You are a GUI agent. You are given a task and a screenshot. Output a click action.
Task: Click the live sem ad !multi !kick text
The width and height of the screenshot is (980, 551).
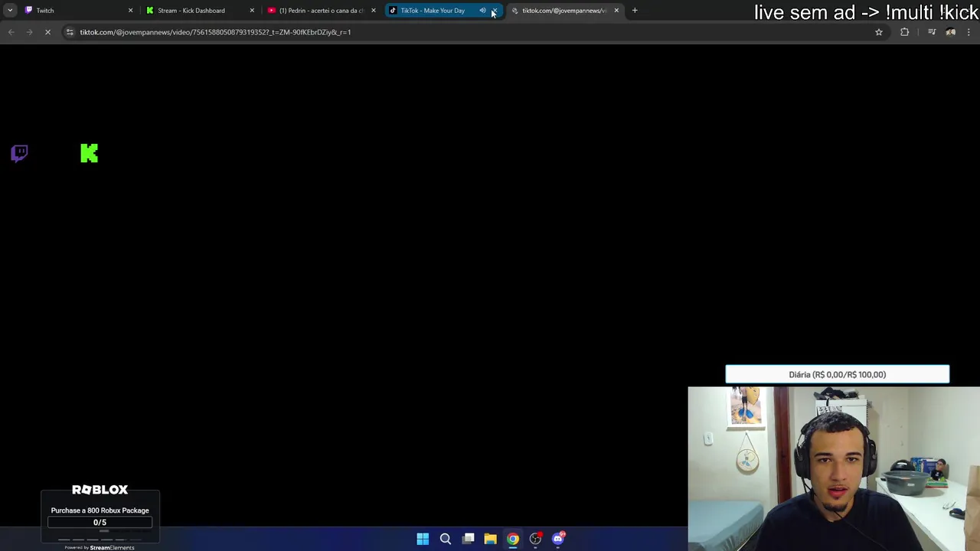click(866, 12)
